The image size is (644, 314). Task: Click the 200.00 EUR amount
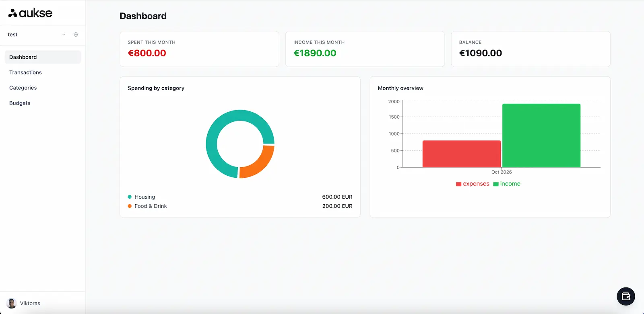tap(337, 206)
